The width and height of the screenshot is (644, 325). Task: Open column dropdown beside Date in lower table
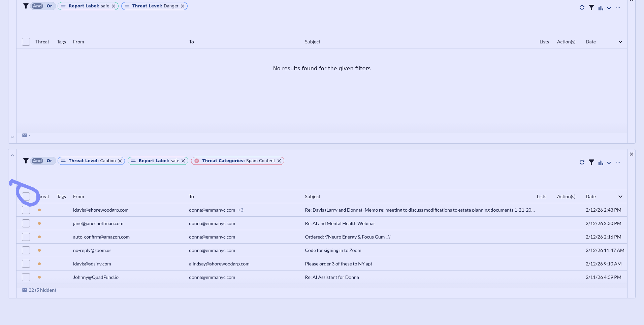click(620, 196)
